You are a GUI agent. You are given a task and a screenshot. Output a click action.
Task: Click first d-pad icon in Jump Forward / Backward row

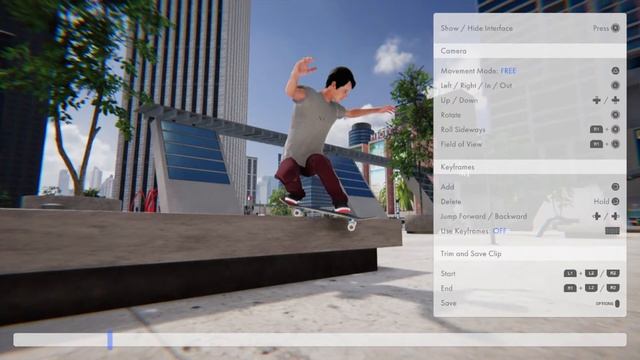click(596, 216)
